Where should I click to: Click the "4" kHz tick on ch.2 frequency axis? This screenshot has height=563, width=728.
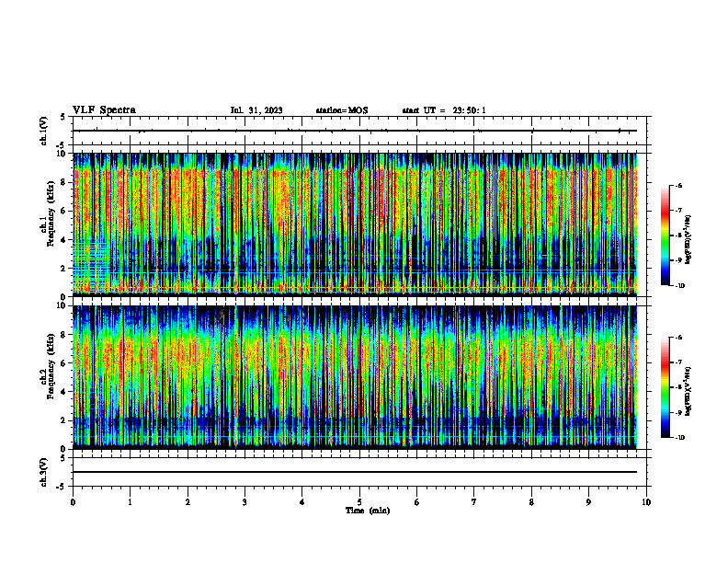tap(64, 392)
